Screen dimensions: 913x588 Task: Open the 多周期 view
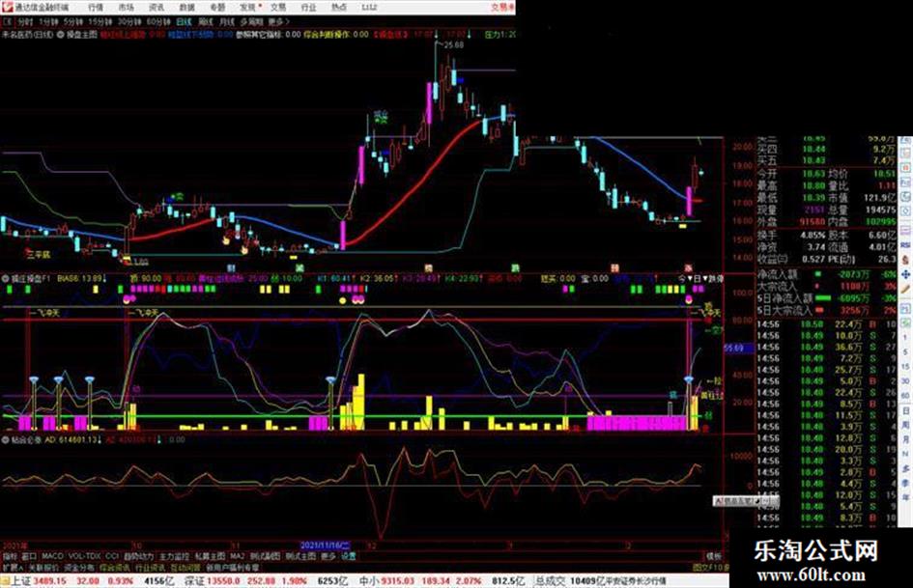pyautogui.click(x=251, y=21)
